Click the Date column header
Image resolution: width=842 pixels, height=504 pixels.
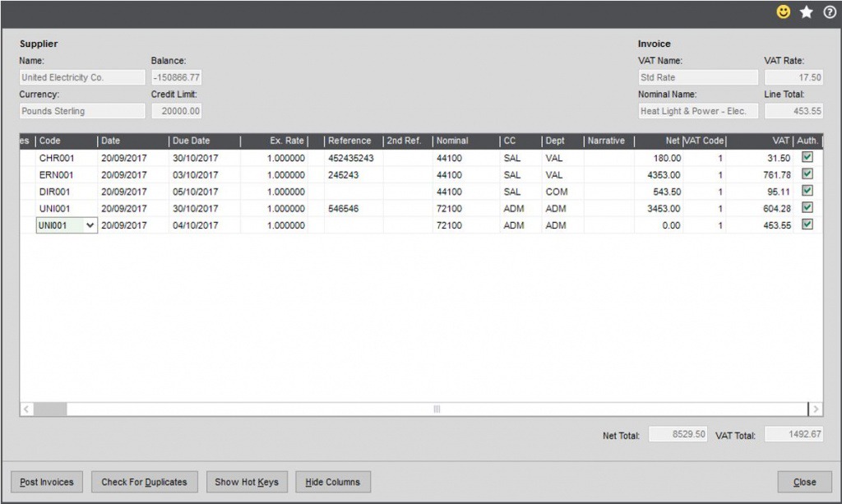point(133,141)
